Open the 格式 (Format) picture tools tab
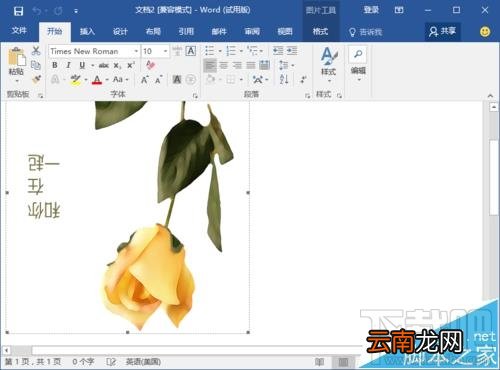The width and height of the screenshot is (500, 370). pyautogui.click(x=320, y=32)
